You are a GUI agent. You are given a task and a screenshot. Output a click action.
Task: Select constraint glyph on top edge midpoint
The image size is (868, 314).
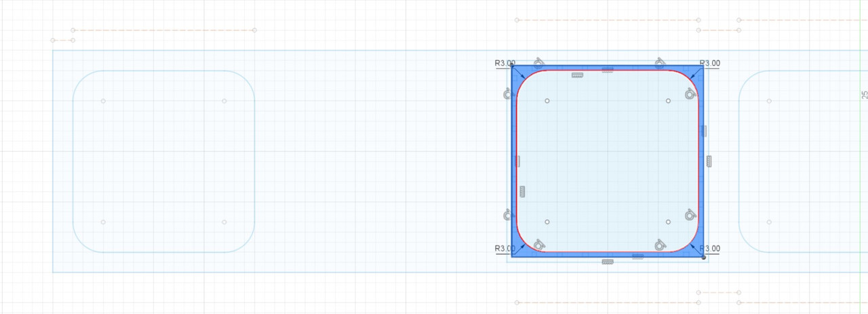click(608, 70)
